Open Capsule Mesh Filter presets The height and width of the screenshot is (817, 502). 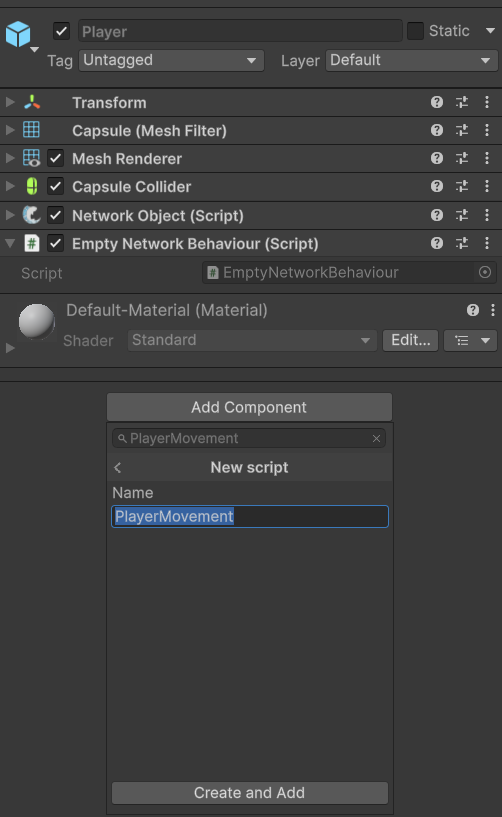click(x=462, y=130)
